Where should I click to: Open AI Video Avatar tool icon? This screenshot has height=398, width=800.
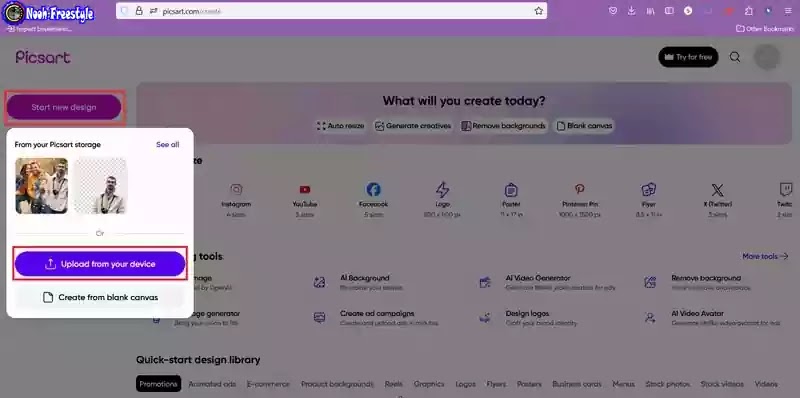coord(650,317)
